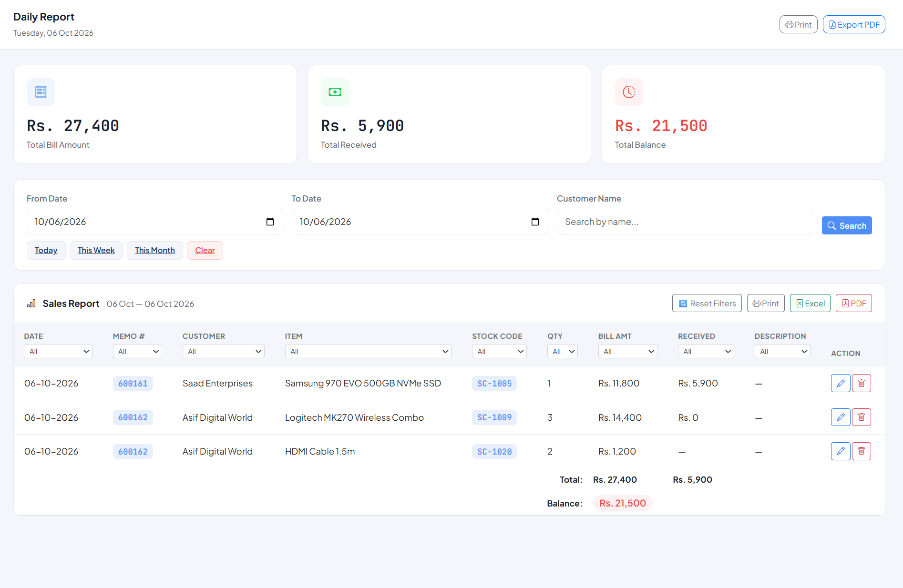Focus the From Date input field

click(x=155, y=222)
